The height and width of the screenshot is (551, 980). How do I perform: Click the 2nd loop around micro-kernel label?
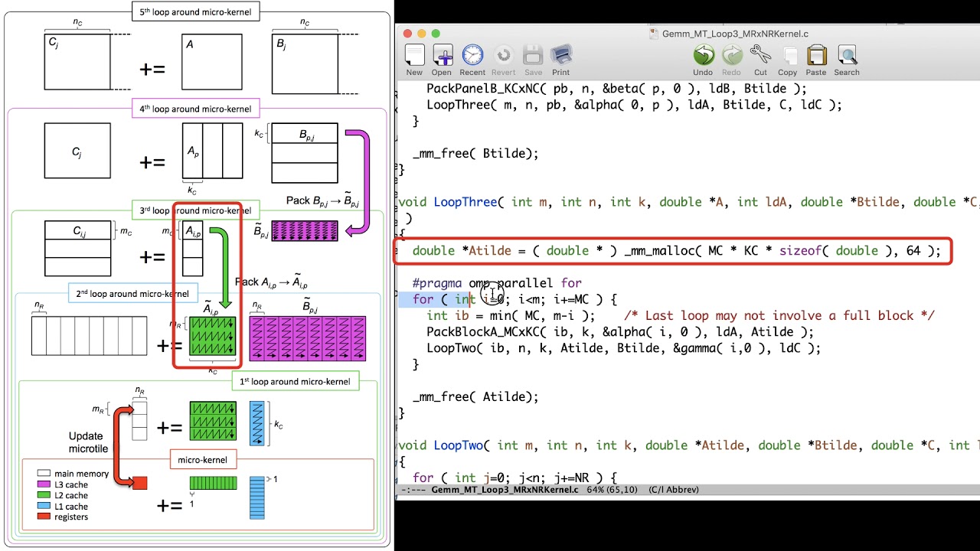tap(132, 292)
